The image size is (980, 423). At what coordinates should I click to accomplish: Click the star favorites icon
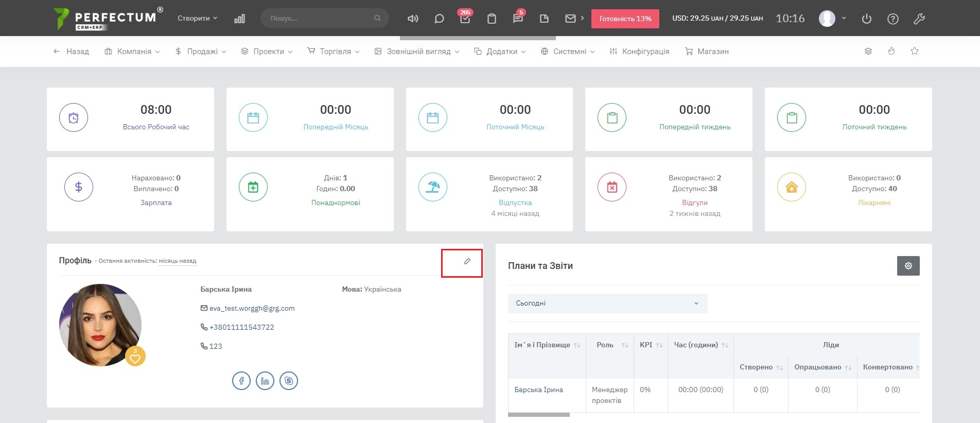(x=914, y=51)
